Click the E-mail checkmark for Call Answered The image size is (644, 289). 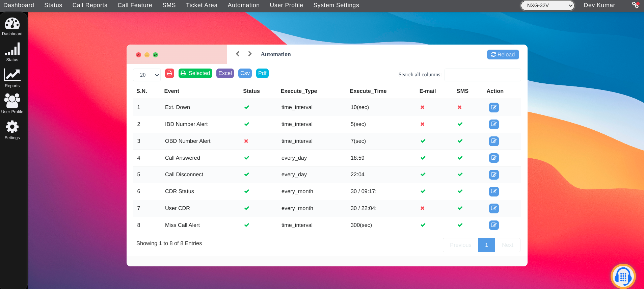coord(423,158)
